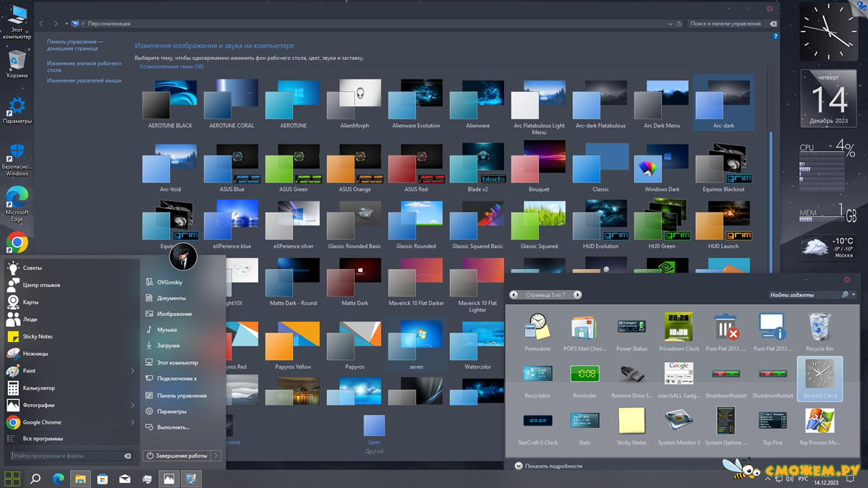This screenshot has width=868, height=488.
Task: Open Панель управления from start menu
Action: (x=183, y=395)
